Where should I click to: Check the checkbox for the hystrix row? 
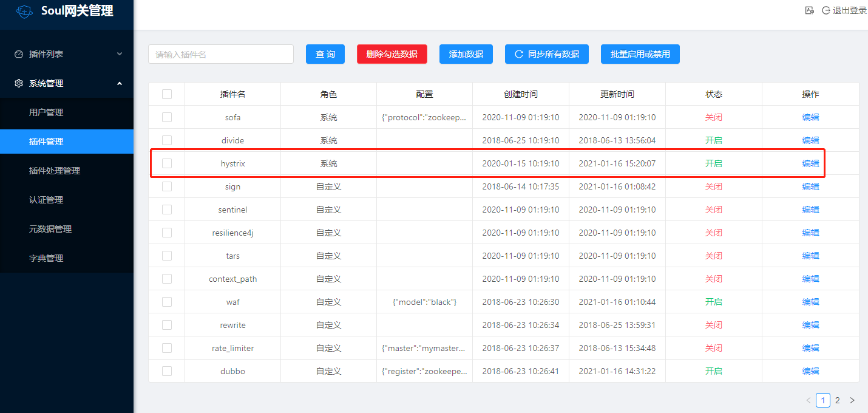click(167, 163)
